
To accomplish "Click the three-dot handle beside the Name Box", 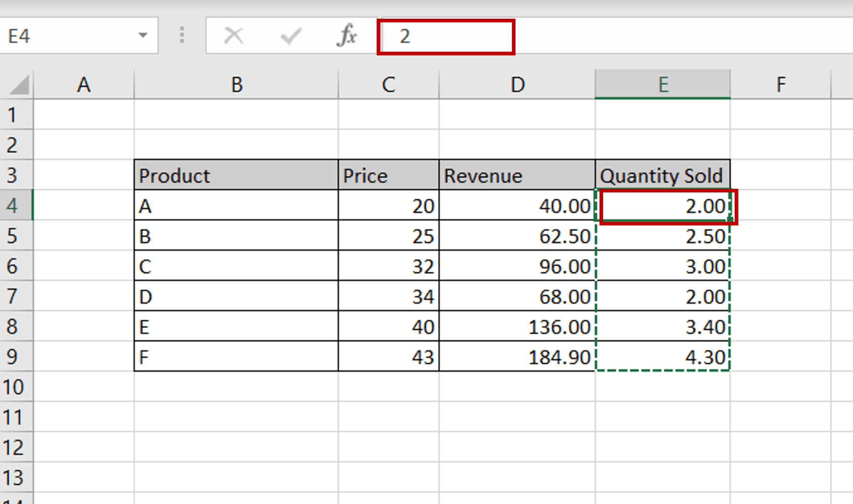I will point(182,36).
